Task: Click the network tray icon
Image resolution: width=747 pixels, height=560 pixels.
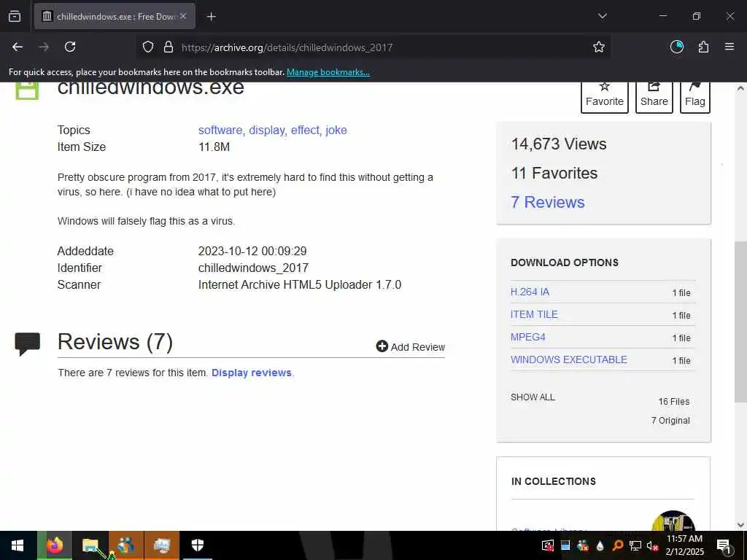Action: coord(635,545)
